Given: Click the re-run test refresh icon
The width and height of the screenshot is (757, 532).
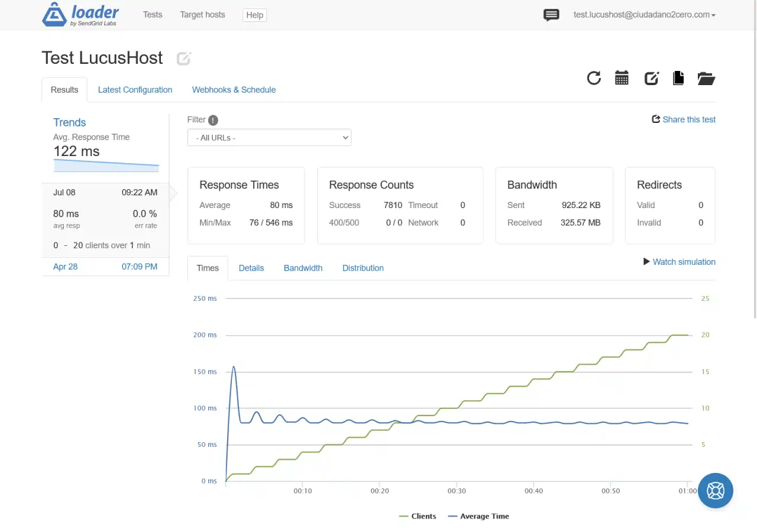Looking at the screenshot, I should pos(594,78).
